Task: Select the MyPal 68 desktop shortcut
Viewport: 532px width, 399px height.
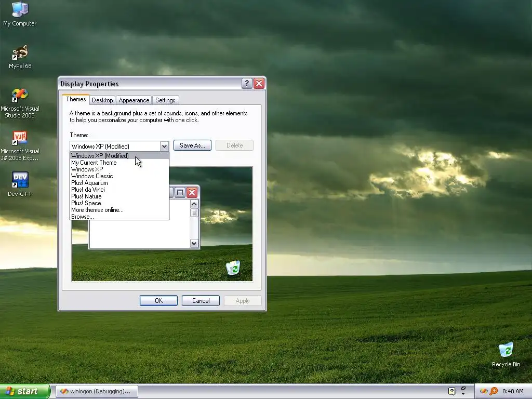Action: (20, 57)
